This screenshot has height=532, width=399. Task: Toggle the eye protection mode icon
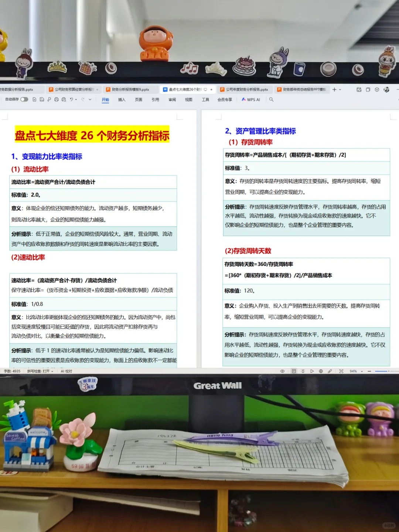point(283,371)
